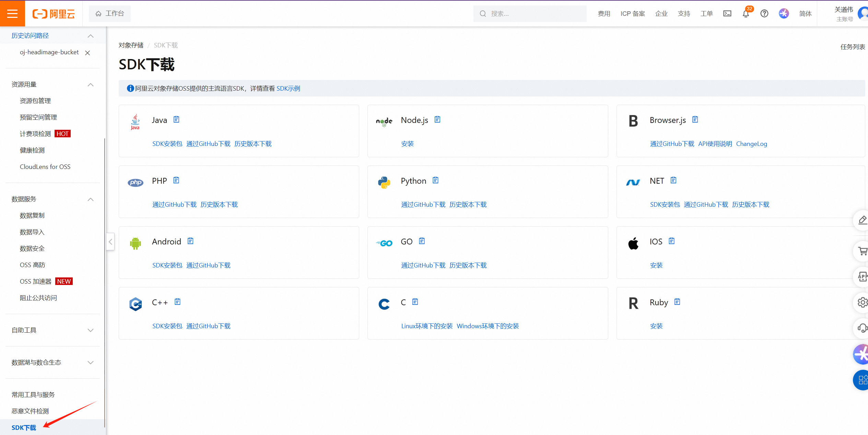The height and width of the screenshot is (435, 868).
Task: Open oj-headimage-bucket from history
Action: pos(49,52)
